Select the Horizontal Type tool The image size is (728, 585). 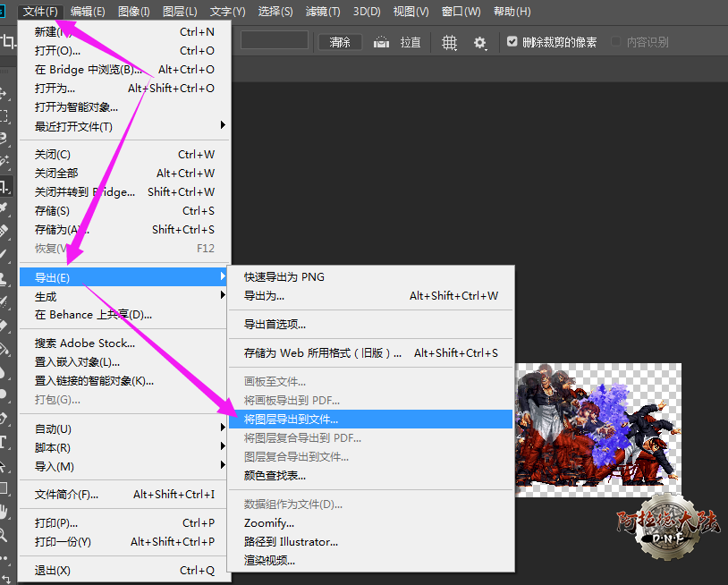[x=5, y=442]
